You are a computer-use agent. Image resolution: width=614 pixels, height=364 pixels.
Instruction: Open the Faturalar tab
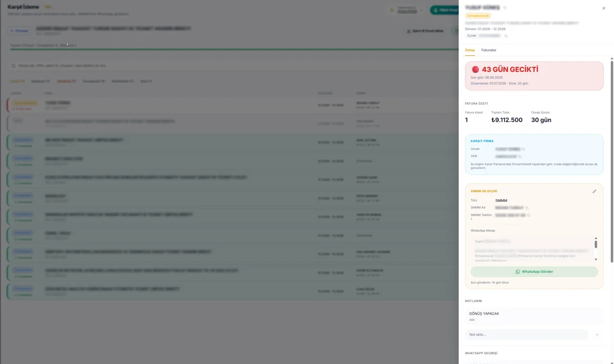pos(489,50)
